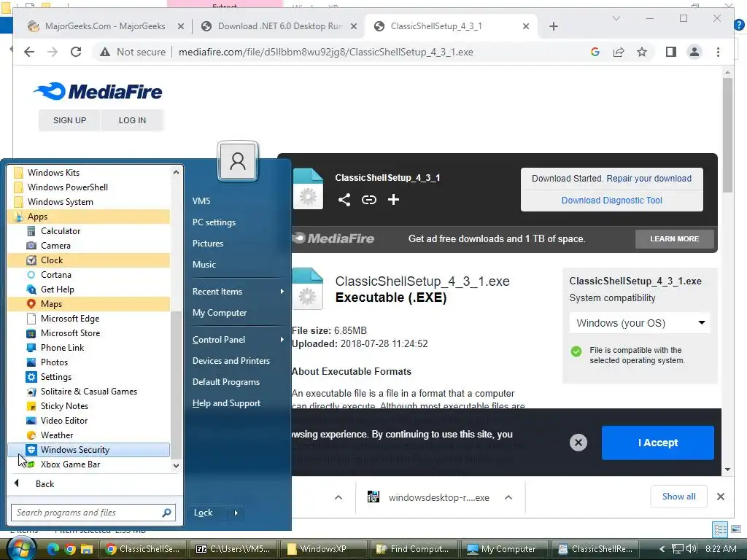Click the LEARN MORE button
This screenshot has width=747, height=560.
[675, 239]
